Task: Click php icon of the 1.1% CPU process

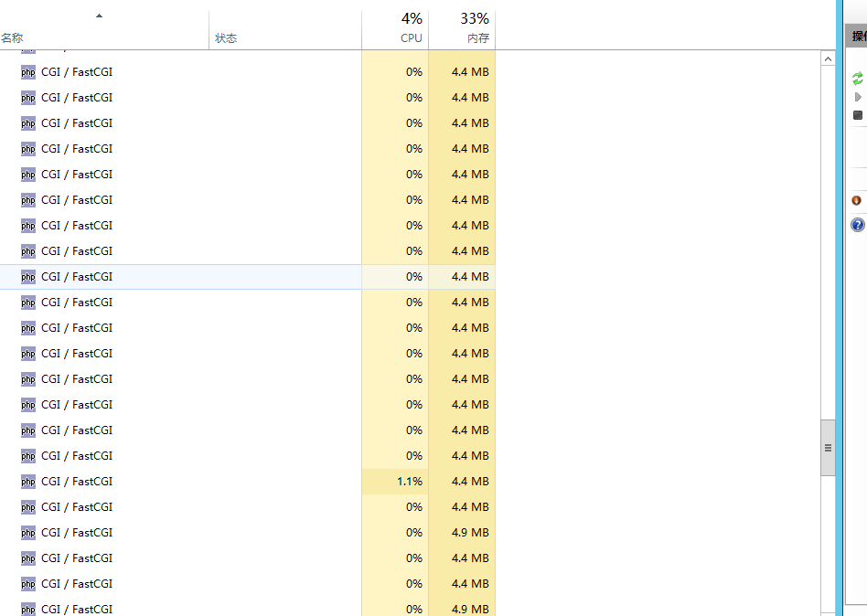Action: [x=28, y=482]
